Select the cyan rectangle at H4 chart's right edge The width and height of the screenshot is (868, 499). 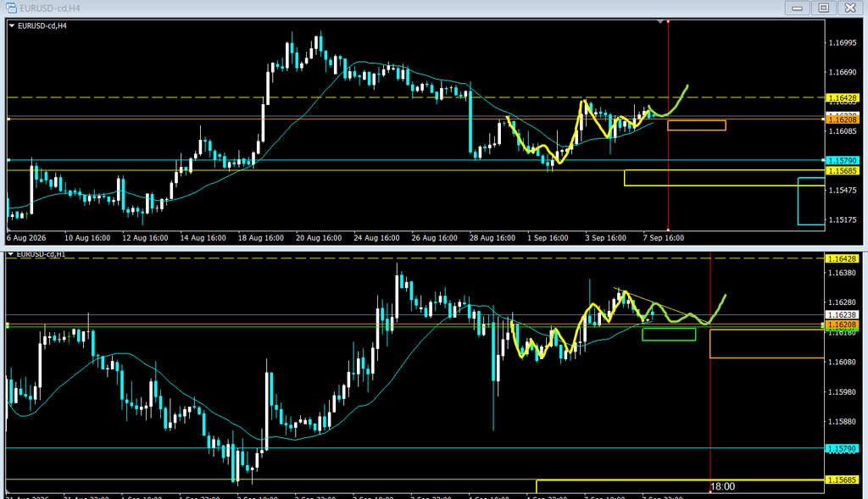[x=811, y=202]
